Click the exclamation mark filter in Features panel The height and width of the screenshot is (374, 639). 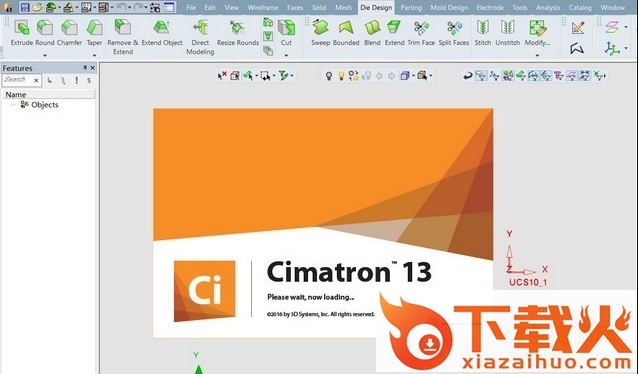[x=77, y=80]
